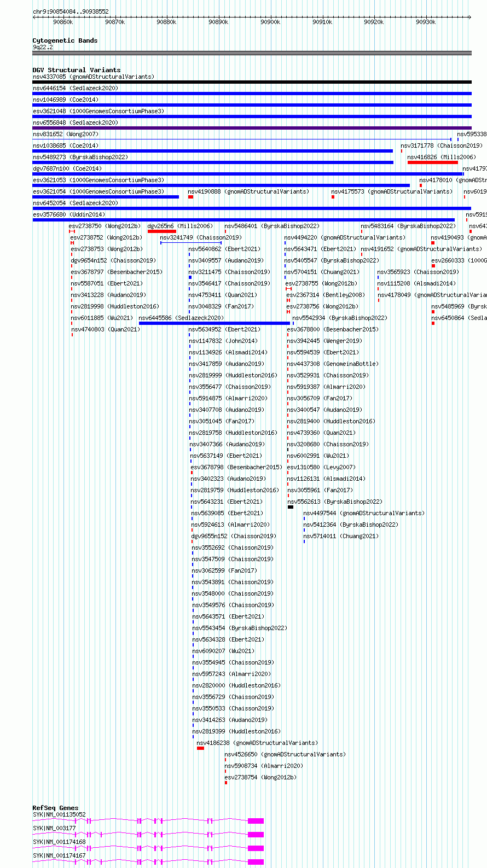Open variant nsv4494220 (gnomADStructuralVariants)
The width and height of the screenshot is (487, 868).
[x=345, y=237]
